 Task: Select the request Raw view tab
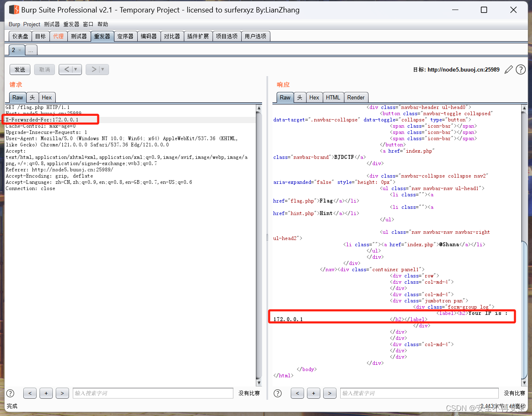point(18,97)
